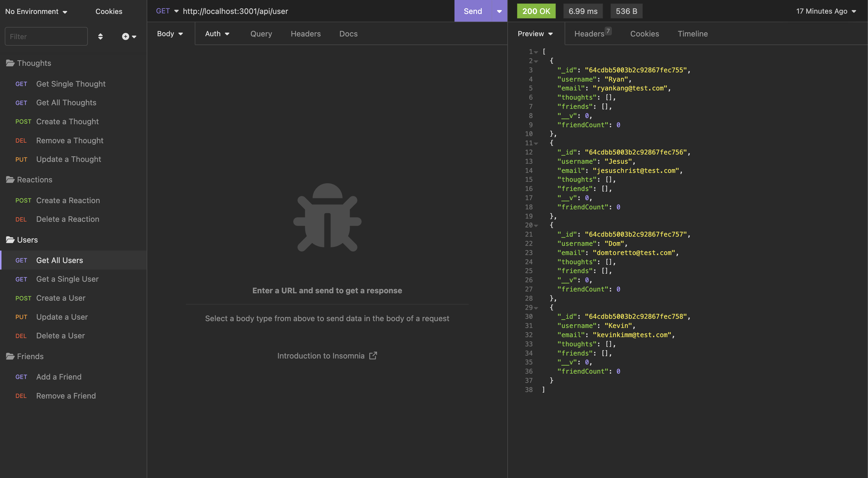Open the No Environment dropdown
The image size is (868, 478).
(36, 11)
